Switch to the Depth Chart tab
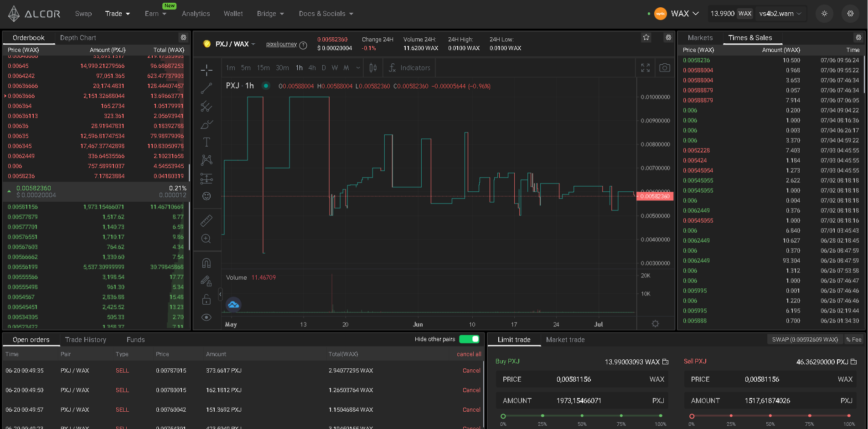868x429 pixels. (x=78, y=38)
